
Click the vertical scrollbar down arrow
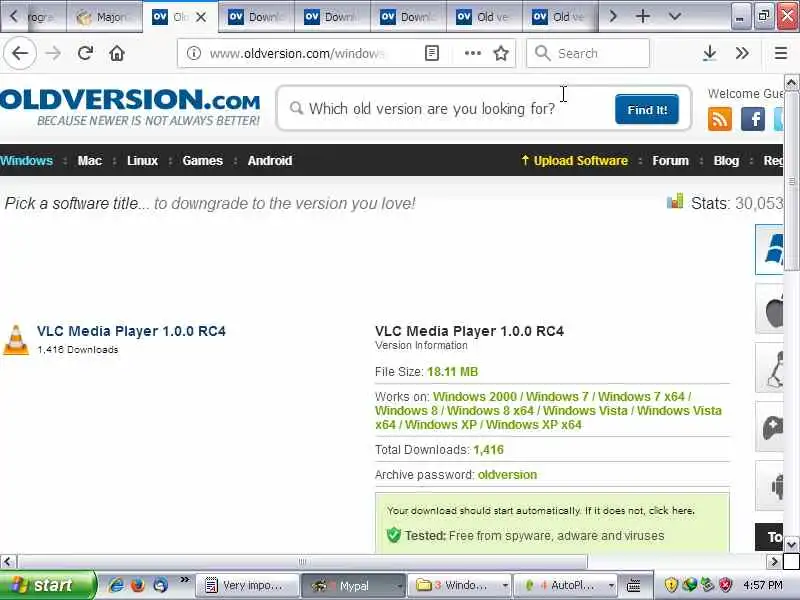coord(791,544)
